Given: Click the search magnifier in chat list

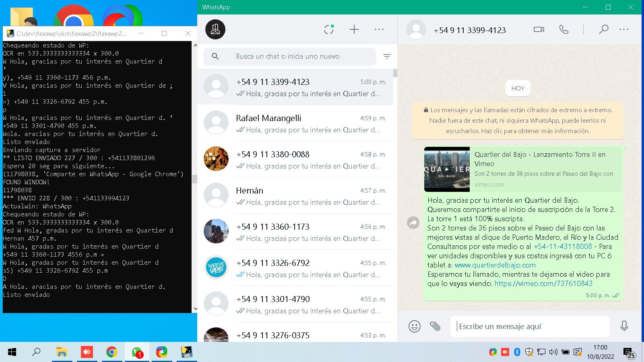Looking at the screenshot, I should (x=215, y=56).
